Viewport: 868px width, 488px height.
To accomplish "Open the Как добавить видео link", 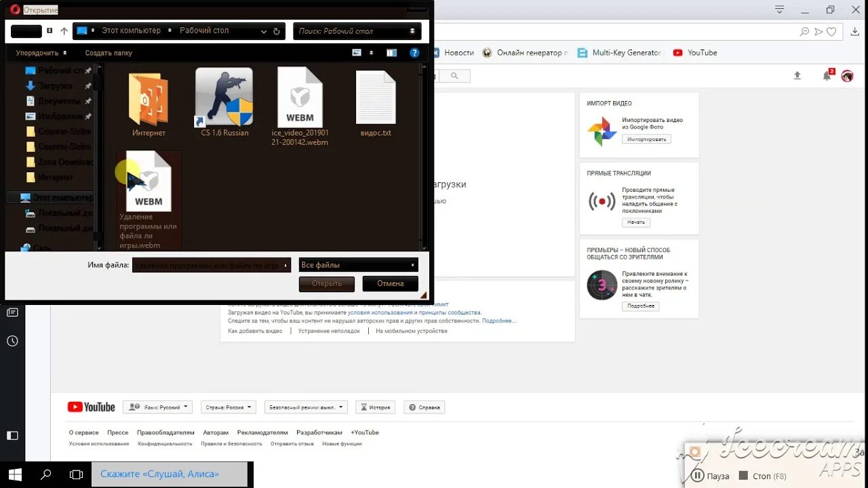I will (255, 331).
